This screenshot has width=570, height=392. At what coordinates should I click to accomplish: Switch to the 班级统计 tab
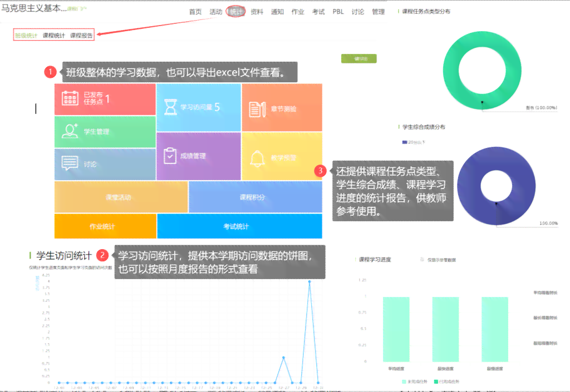pyautogui.click(x=26, y=35)
